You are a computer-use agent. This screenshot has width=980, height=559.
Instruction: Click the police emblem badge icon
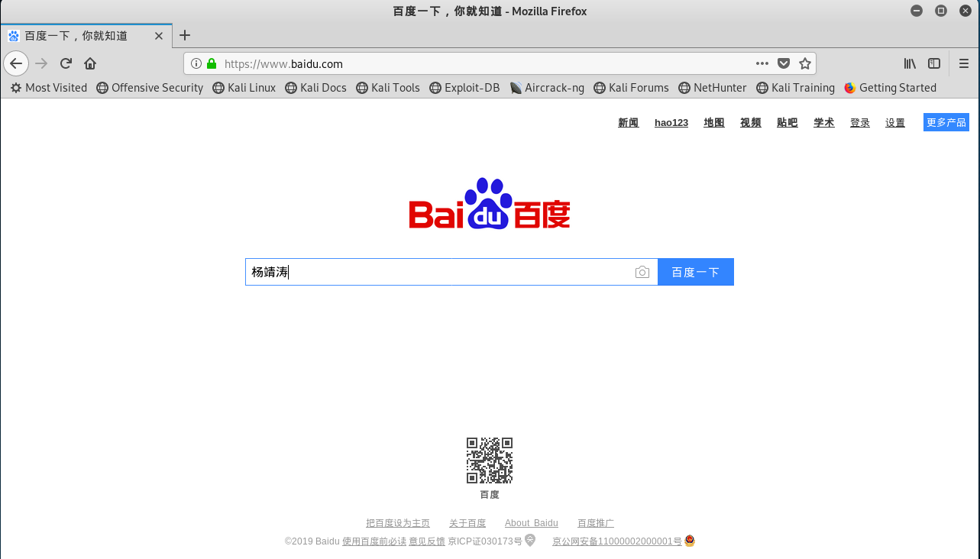690,541
